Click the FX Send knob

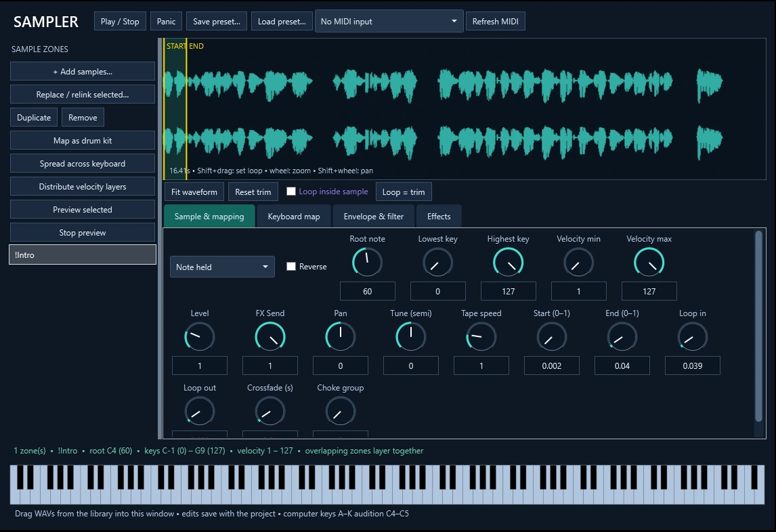pyautogui.click(x=270, y=337)
